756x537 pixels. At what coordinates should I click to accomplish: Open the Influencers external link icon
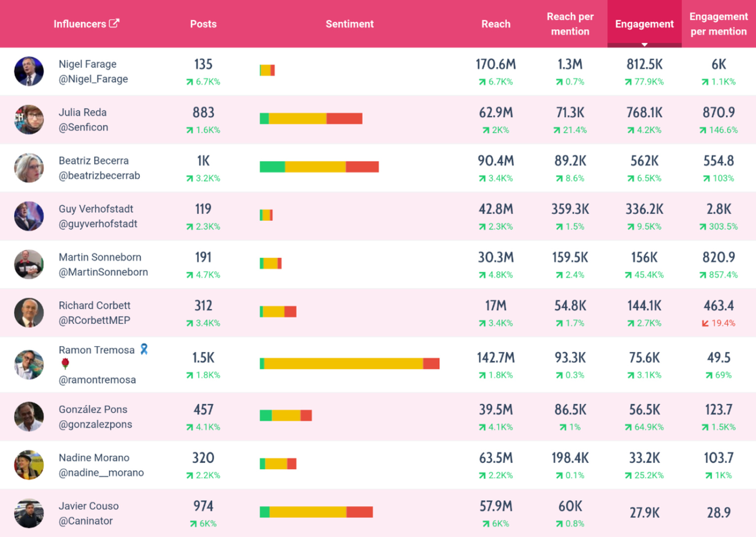pyautogui.click(x=114, y=23)
